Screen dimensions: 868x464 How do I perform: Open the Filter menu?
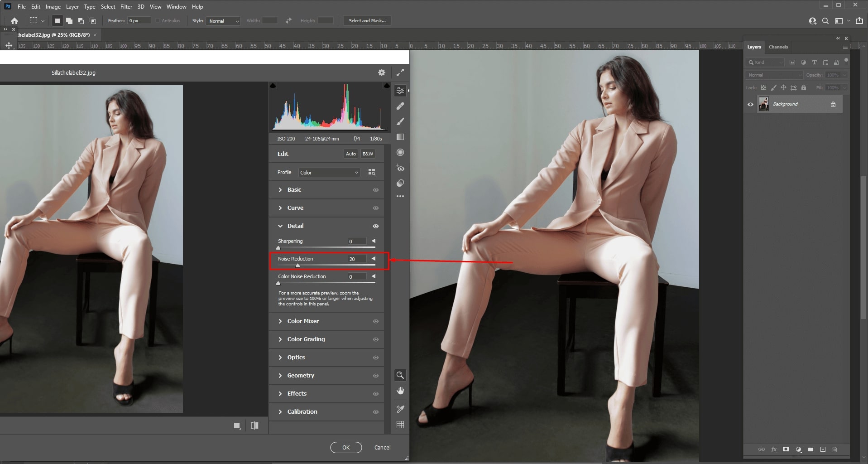[126, 6]
